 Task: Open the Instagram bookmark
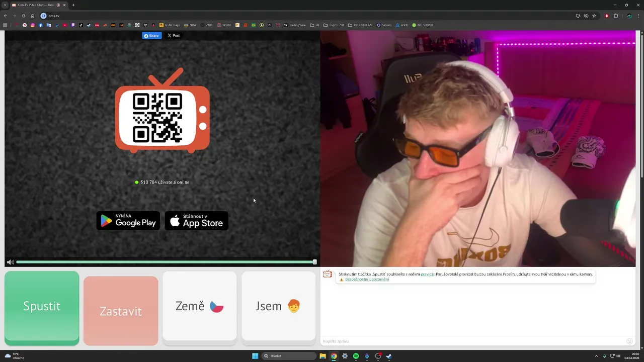click(x=33, y=25)
